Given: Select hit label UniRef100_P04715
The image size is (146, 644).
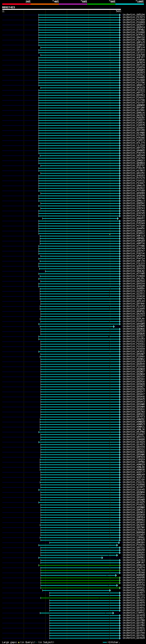Looking at the screenshot, I should (133, 216).
